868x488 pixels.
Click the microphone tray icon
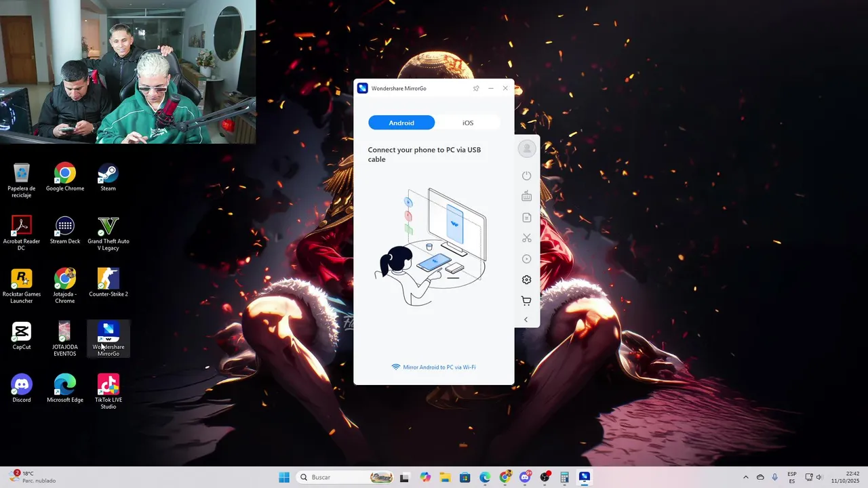click(775, 477)
